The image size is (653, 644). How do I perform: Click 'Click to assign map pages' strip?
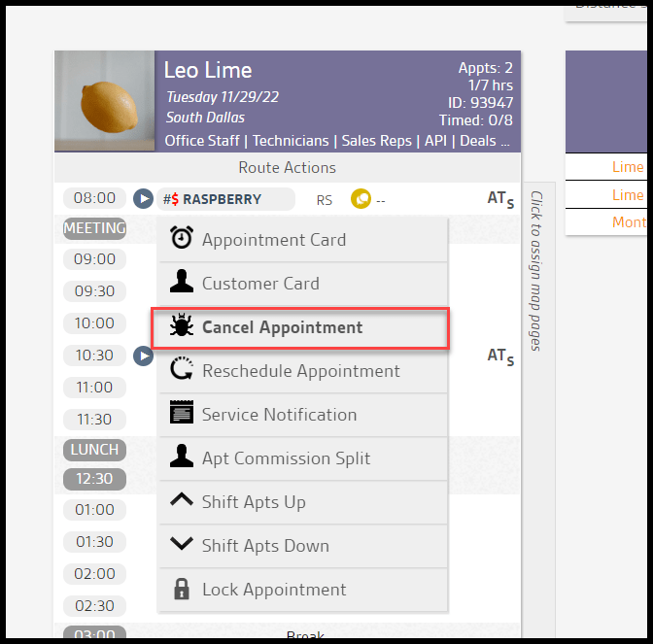(536, 270)
